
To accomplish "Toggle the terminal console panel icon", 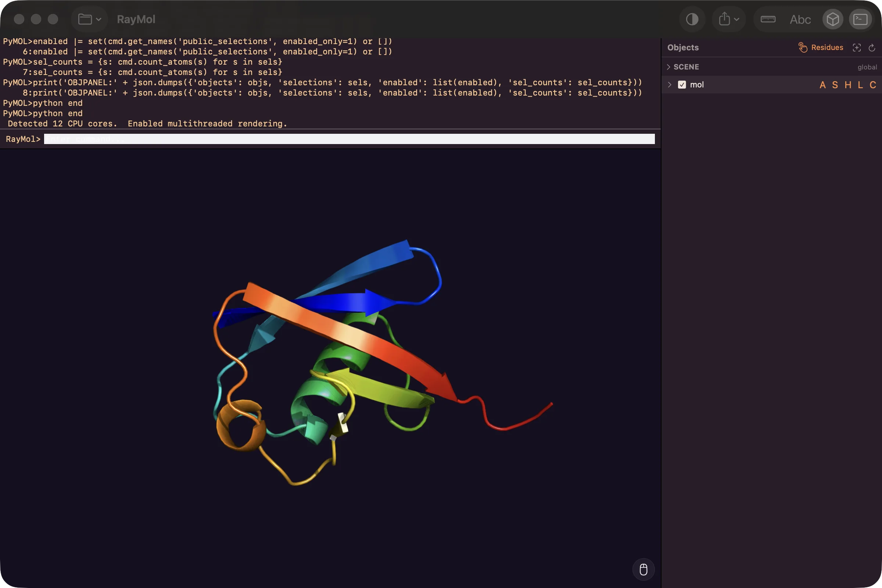I will pos(860,19).
